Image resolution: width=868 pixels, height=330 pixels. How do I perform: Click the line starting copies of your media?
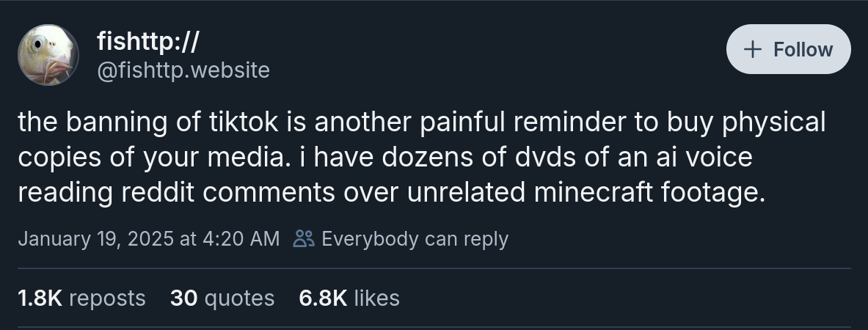point(385,157)
